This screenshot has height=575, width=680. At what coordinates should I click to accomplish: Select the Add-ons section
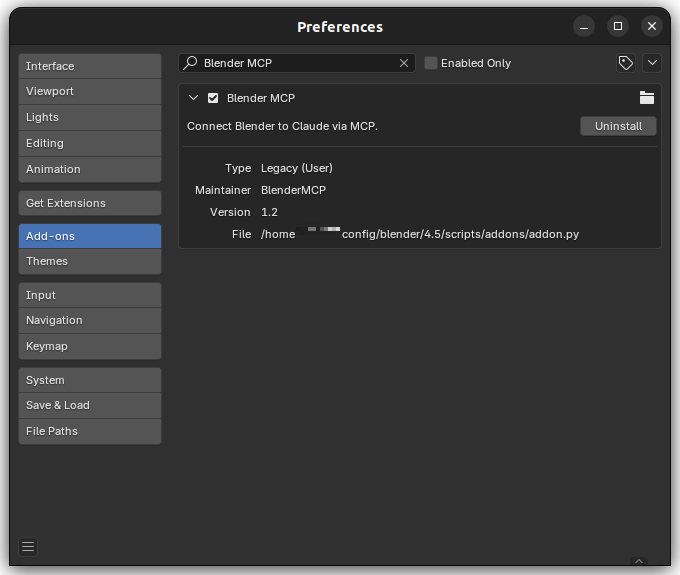click(x=90, y=236)
